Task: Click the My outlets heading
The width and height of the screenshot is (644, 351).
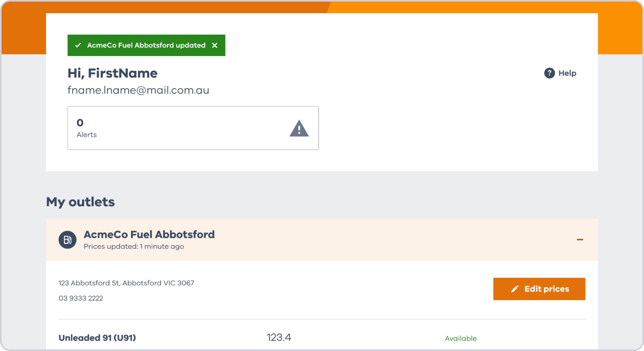Action: (x=80, y=202)
